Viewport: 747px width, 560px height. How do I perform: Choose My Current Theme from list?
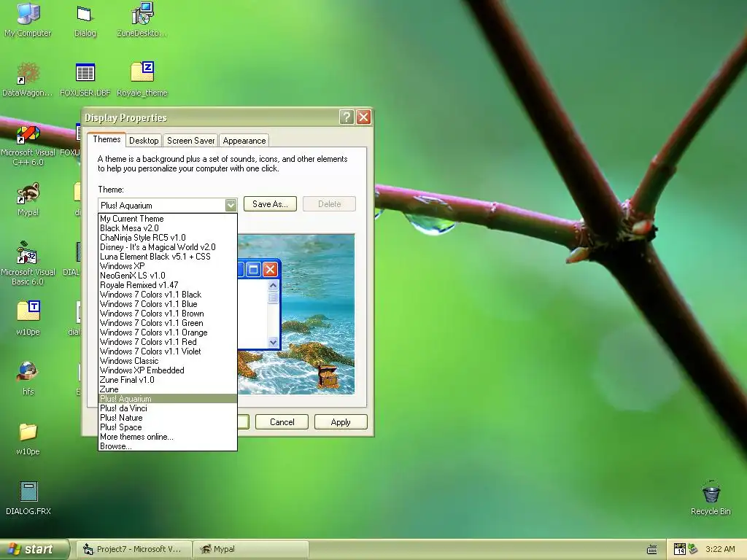pos(168,219)
